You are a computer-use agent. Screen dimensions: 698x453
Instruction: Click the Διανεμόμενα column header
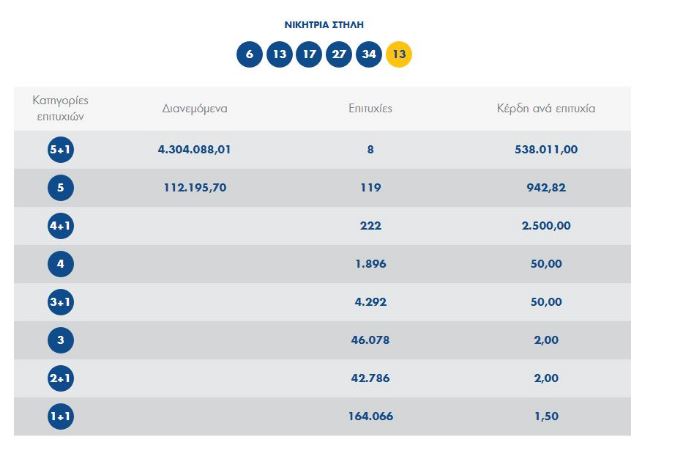[x=195, y=108]
